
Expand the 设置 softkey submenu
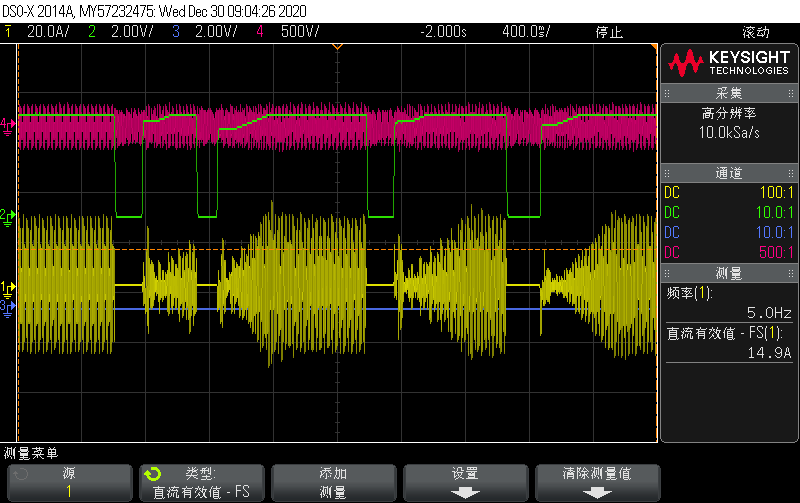(464, 482)
